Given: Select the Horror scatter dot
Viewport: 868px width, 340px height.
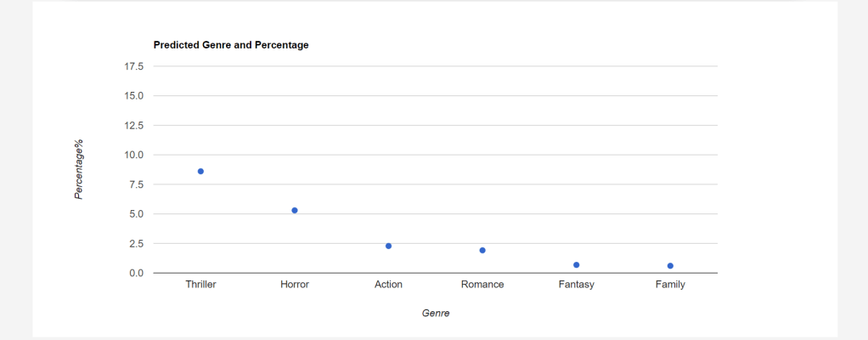Looking at the screenshot, I should click(x=295, y=210).
